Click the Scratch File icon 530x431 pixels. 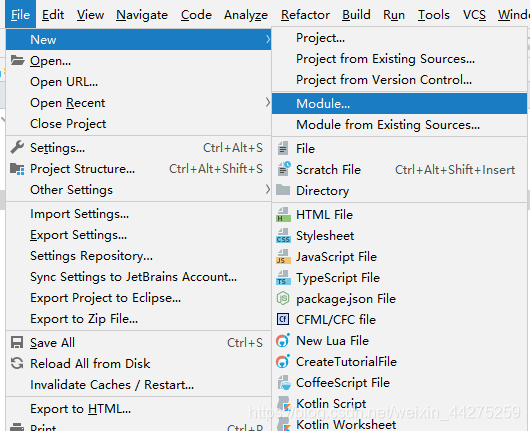pyautogui.click(x=283, y=169)
